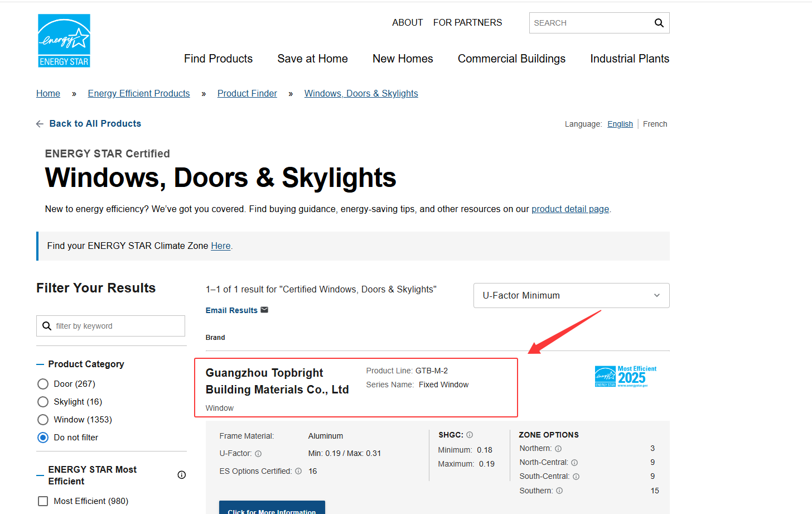The image size is (812, 514).
Task: Select the Skylight (16) radio button
Action: [x=43, y=402]
